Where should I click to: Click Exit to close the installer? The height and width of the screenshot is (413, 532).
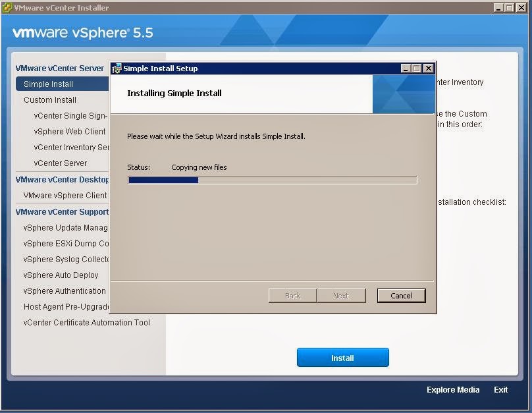[500, 389]
